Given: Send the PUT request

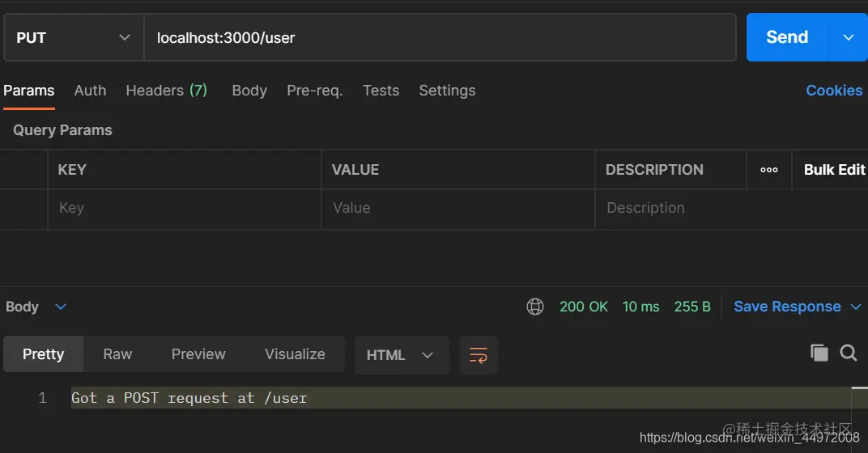Looking at the screenshot, I should pyautogui.click(x=787, y=37).
